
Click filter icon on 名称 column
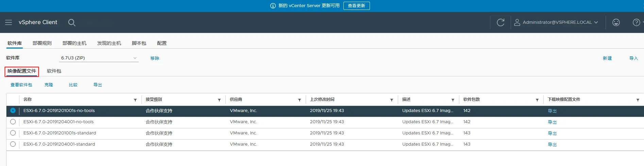point(135,100)
